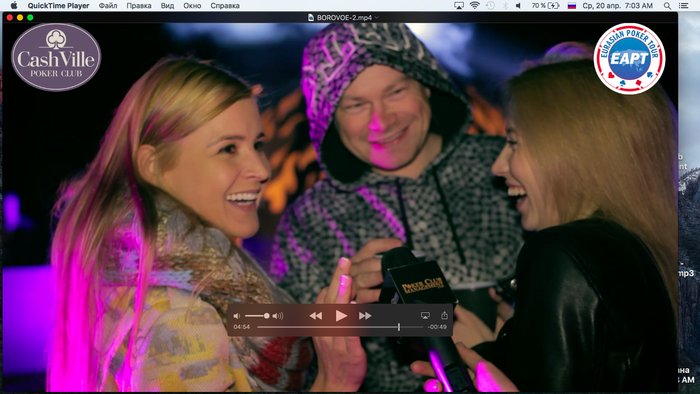The width and height of the screenshot is (700, 394).
Task: Open AirPlay options in the player controls
Action: pos(425,315)
